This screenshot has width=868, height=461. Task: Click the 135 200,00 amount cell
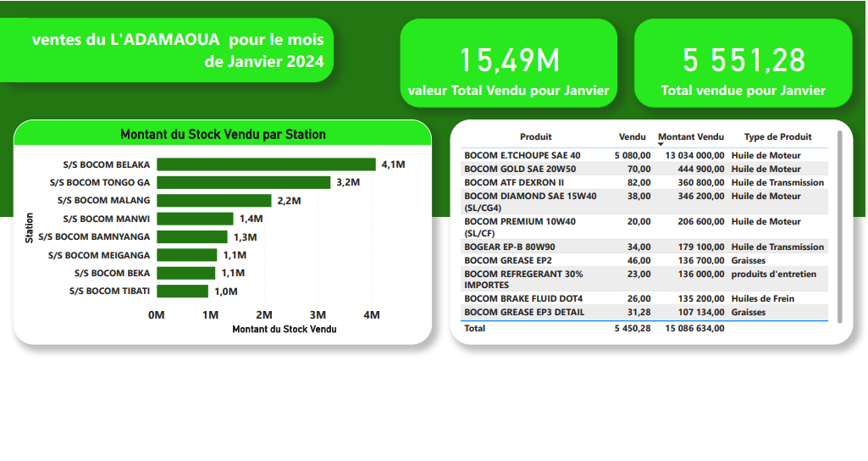pos(701,298)
